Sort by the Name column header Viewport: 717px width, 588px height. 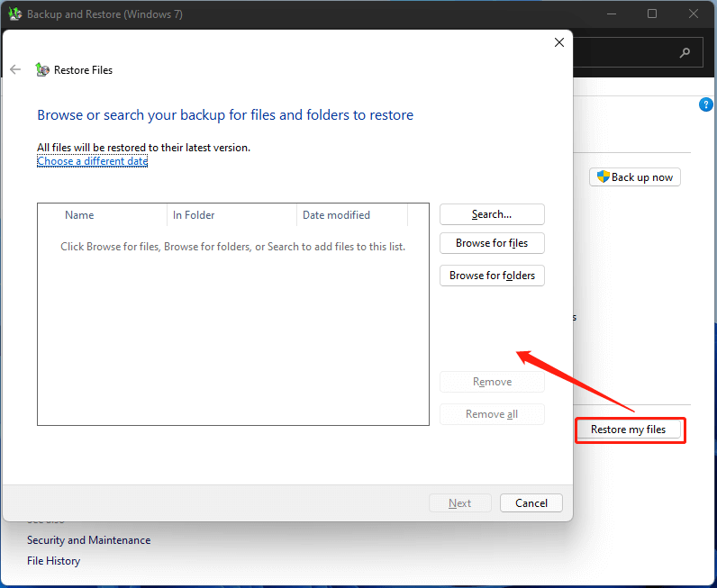tap(103, 215)
